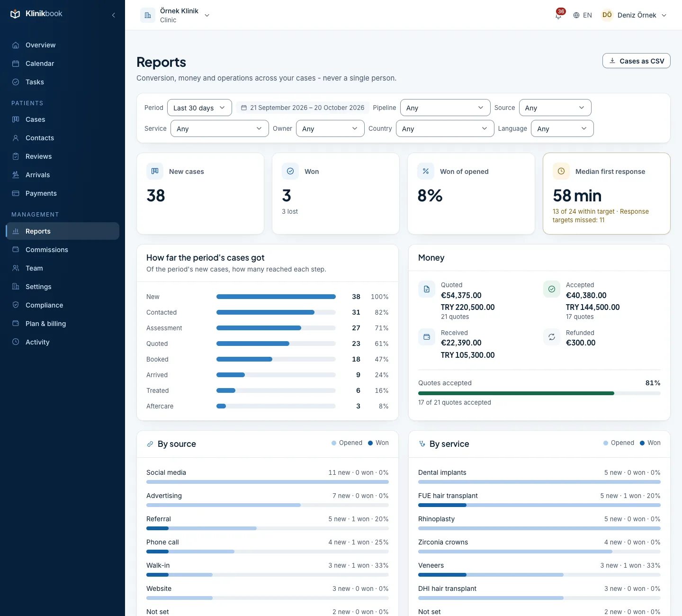Click the Veneers service row label

click(431, 565)
